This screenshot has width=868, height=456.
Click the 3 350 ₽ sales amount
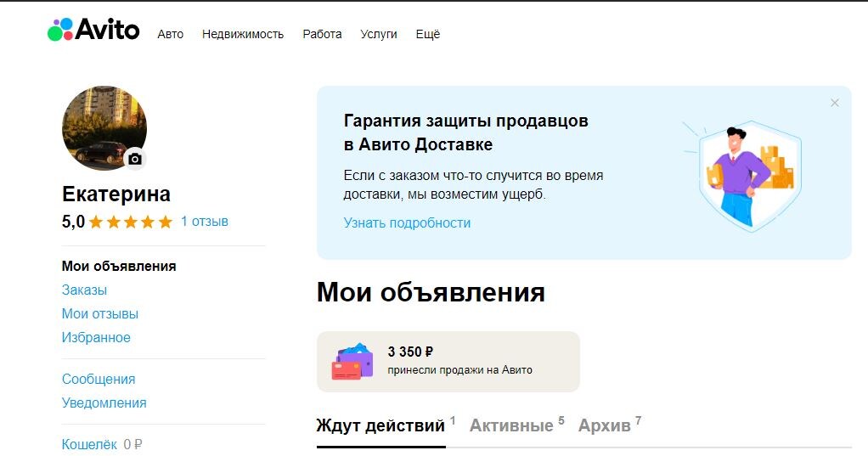point(410,352)
